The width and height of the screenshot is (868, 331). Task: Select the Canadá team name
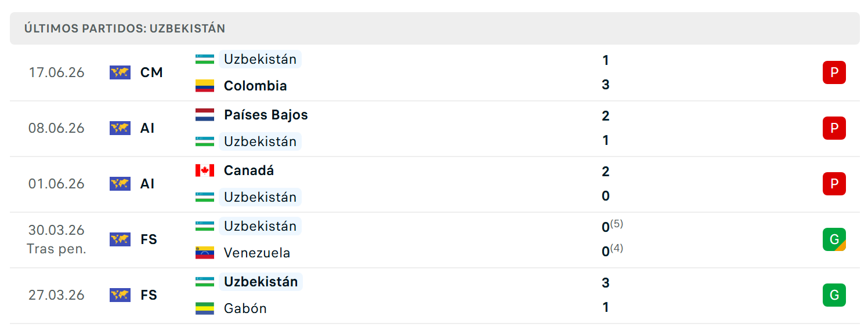[249, 170]
